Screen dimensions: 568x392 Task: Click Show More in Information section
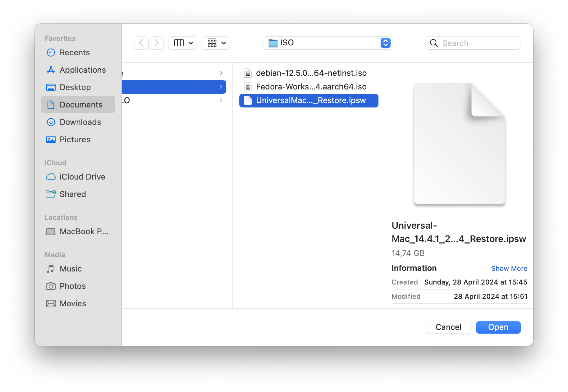(509, 268)
